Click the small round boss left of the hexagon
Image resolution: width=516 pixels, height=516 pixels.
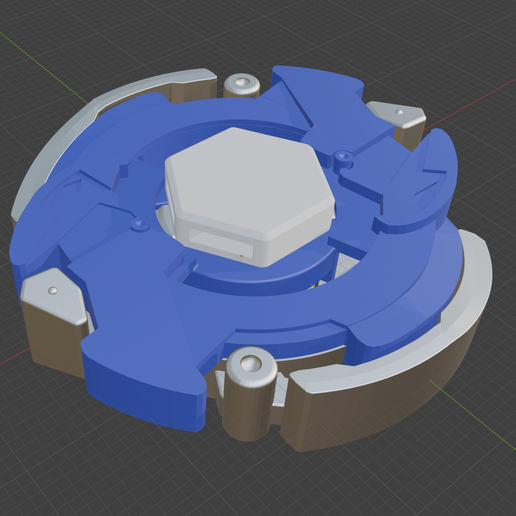click(x=140, y=225)
